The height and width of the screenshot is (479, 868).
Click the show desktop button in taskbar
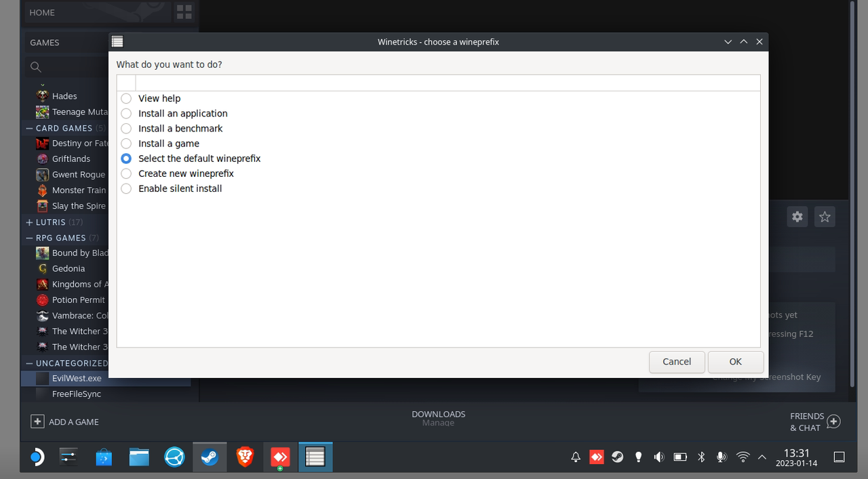coord(839,457)
